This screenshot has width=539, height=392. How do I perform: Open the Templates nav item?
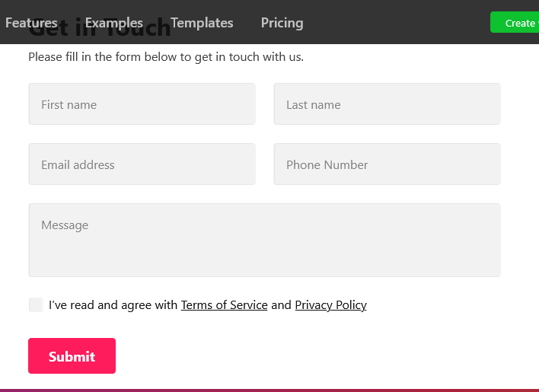202,23
